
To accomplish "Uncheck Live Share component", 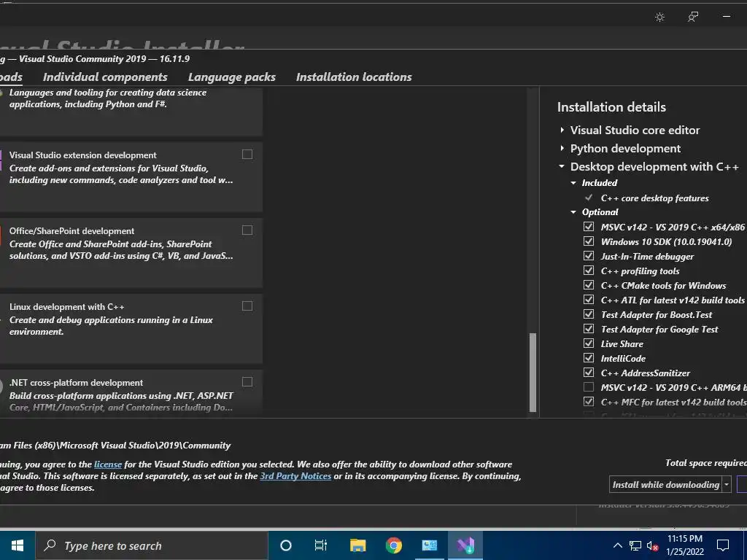I will coord(589,343).
